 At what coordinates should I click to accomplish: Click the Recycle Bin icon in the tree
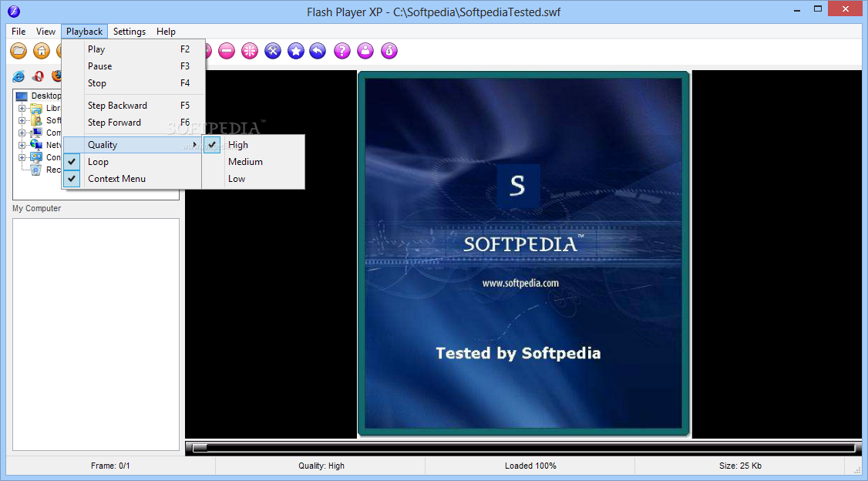click(36, 170)
